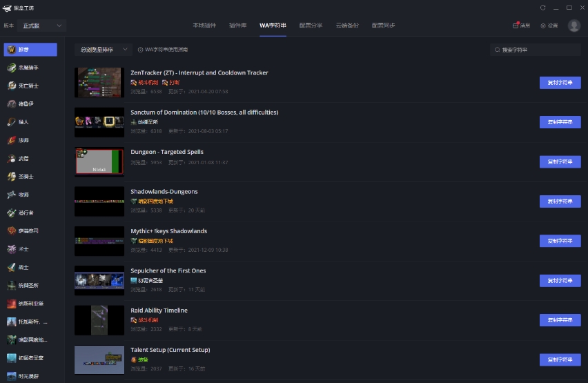This screenshot has height=385, width=588.
Task: Switch to the 本地插件 tab
Action: tap(204, 25)
